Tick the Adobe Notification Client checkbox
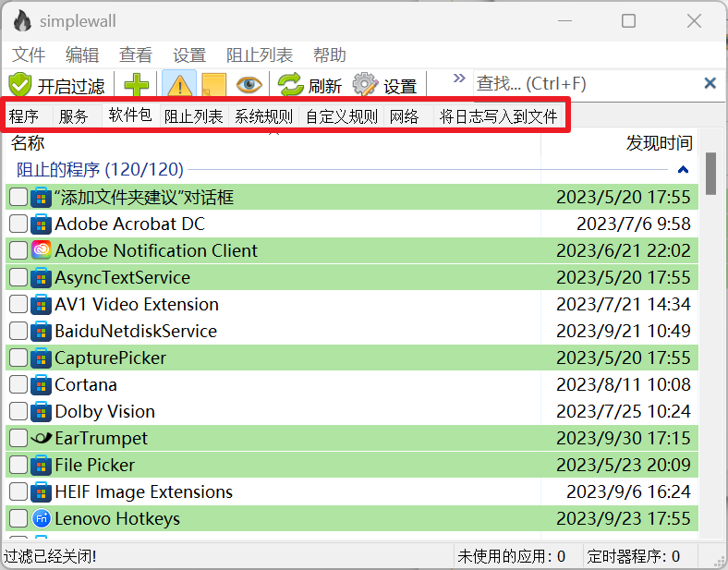The width and height of the screenshot is (728, 570). tap(18, 250)
